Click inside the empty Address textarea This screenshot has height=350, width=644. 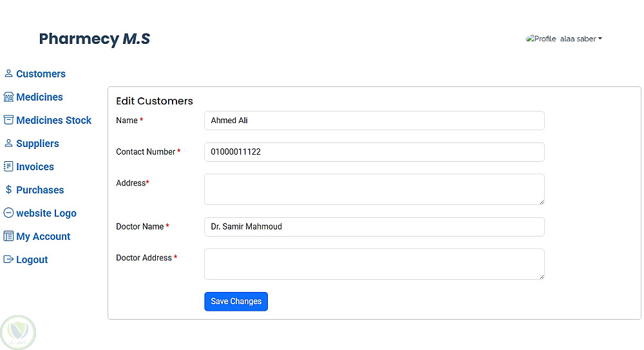[x=374, y=189]
